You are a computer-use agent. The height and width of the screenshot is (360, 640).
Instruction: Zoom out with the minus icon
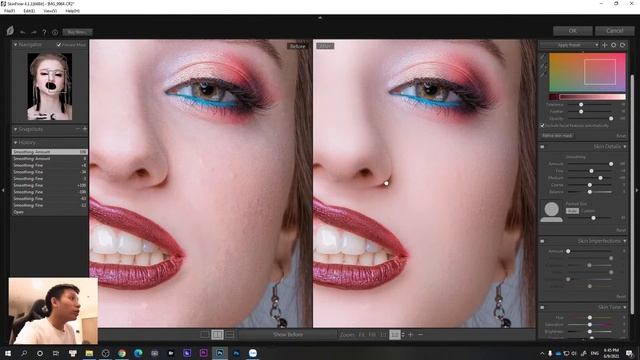(420, 335)
